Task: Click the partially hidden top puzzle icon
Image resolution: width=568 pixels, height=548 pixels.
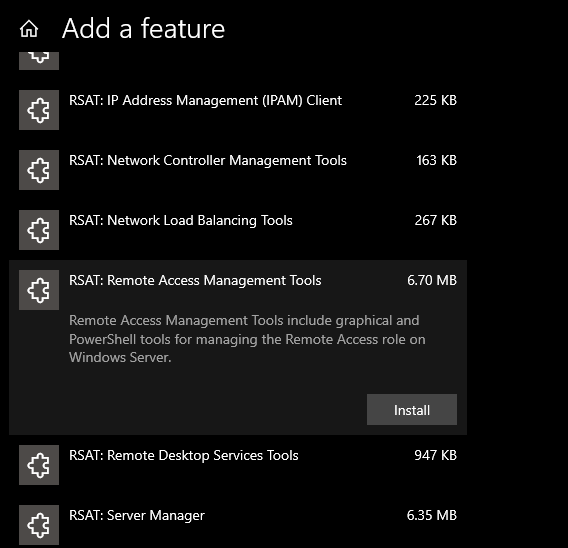Action: click(39, 60)
